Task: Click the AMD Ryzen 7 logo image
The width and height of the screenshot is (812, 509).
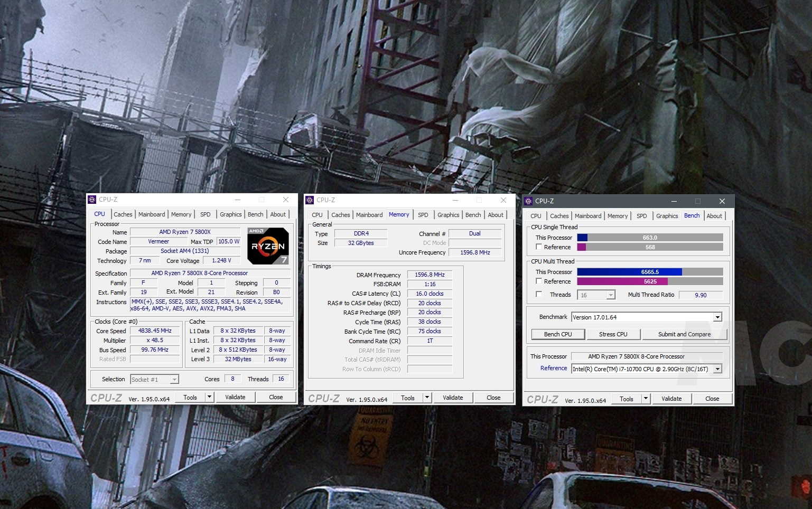Action: pyautogui.click(x=268, y=246)
